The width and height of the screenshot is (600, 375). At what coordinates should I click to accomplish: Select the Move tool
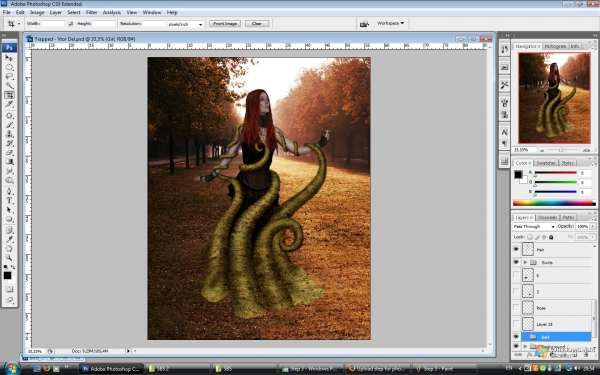click(9, 58)
